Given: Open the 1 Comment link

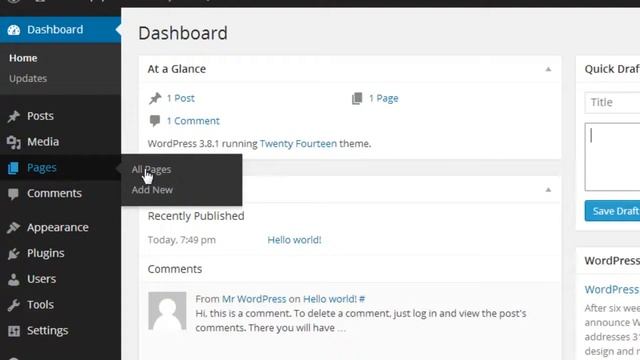Looking at the screenshot, I should coord(193,121).
